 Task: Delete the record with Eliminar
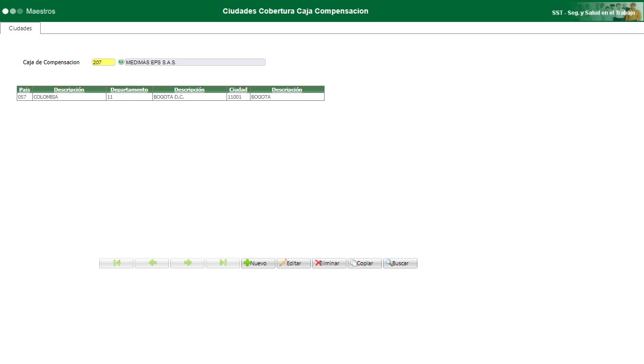pos(329,263)
